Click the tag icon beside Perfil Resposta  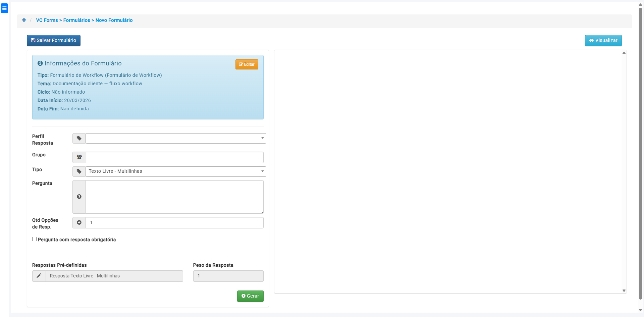pyautogui.click(x=79, y=138)
